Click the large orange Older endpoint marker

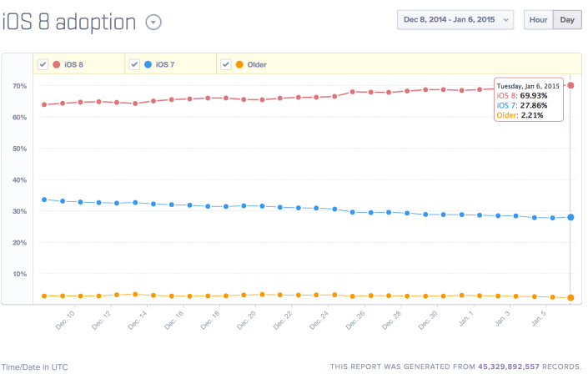pos(570,297)
